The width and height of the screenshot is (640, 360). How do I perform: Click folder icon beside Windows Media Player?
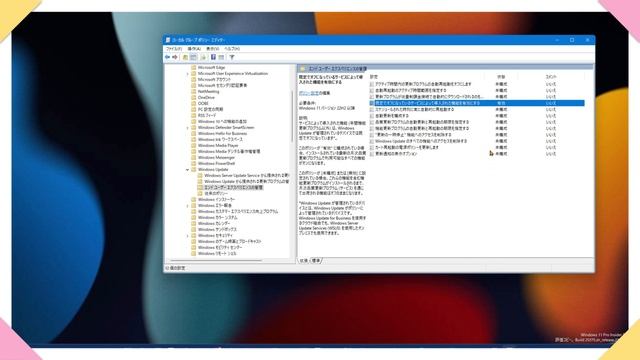[x=194, y=145]
